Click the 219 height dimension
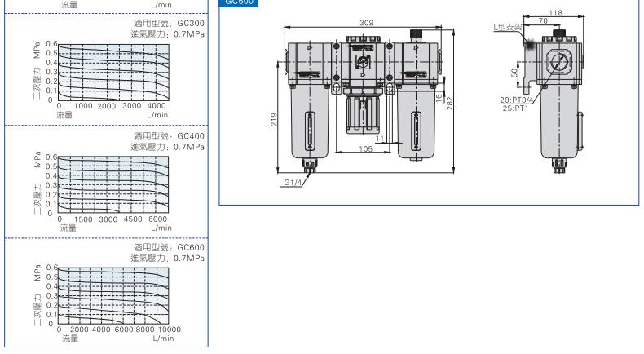 pyautogui.click(x=274, y=119)
